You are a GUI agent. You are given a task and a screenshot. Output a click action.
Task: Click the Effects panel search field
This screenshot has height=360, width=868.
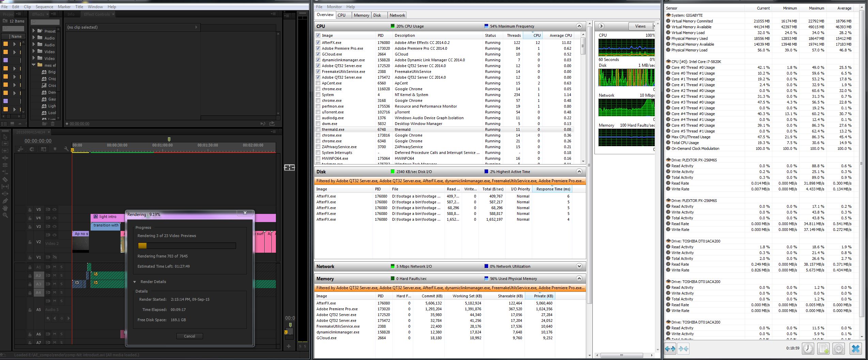pos(45,22)
